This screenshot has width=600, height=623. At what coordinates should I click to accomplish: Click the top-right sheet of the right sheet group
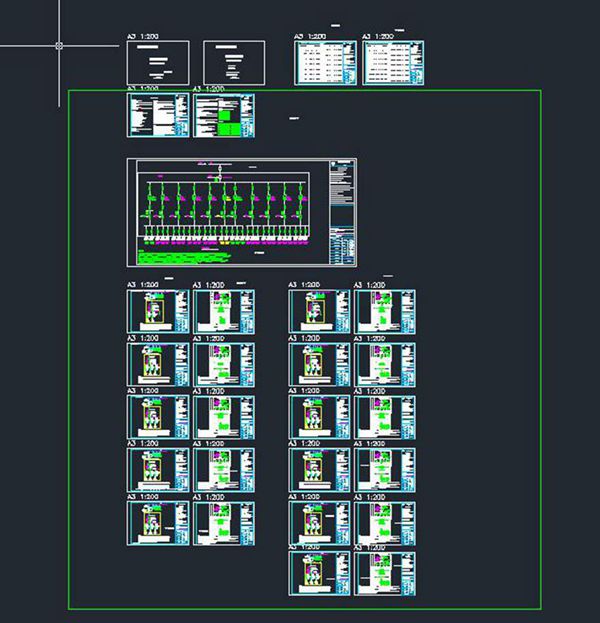pos(385,312)
